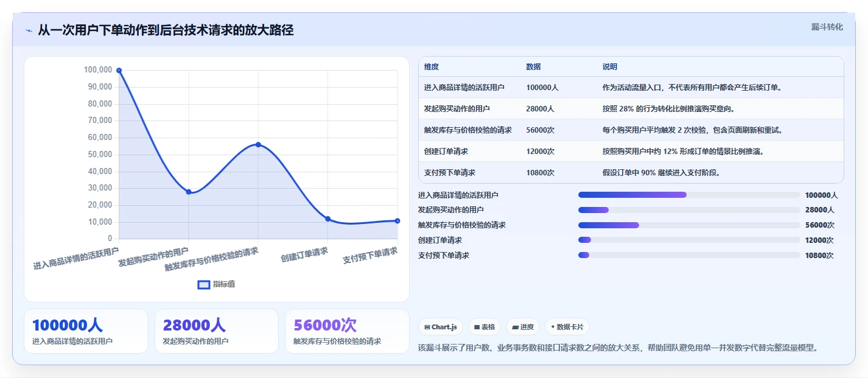The height and width of the screenshot is (378, 868).
Task: Click the 28000人 progress bar
Action: coord(689,210)
